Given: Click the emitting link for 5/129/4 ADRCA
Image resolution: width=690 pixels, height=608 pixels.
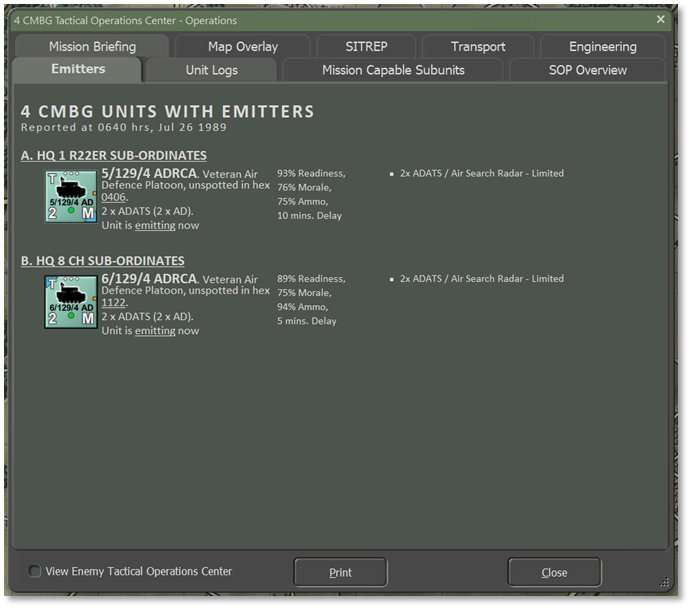Looking at the screenshot, I should click(155, 225).
